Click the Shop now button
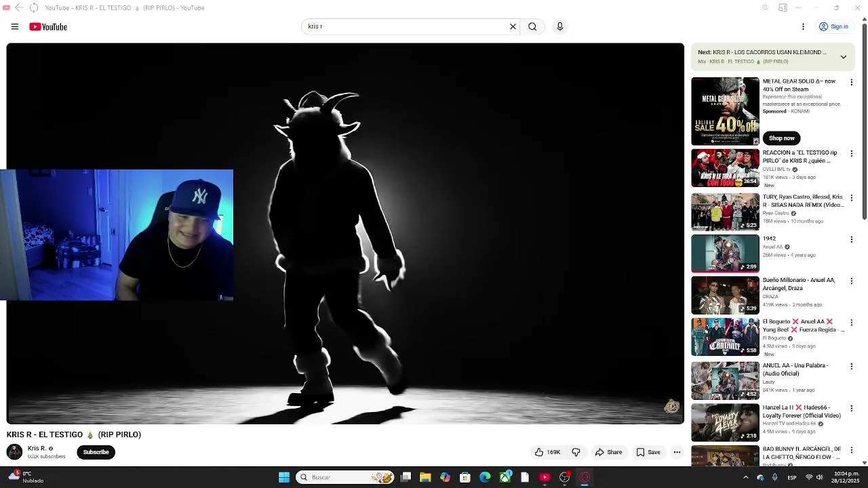868x488 pixels. click(781, 138)
